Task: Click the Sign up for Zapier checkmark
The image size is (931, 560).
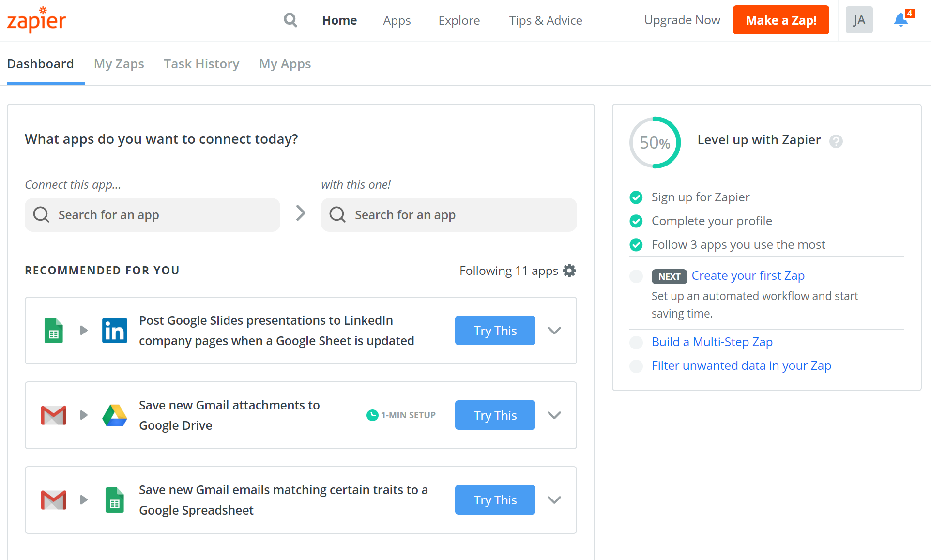Action: (636, 197)
